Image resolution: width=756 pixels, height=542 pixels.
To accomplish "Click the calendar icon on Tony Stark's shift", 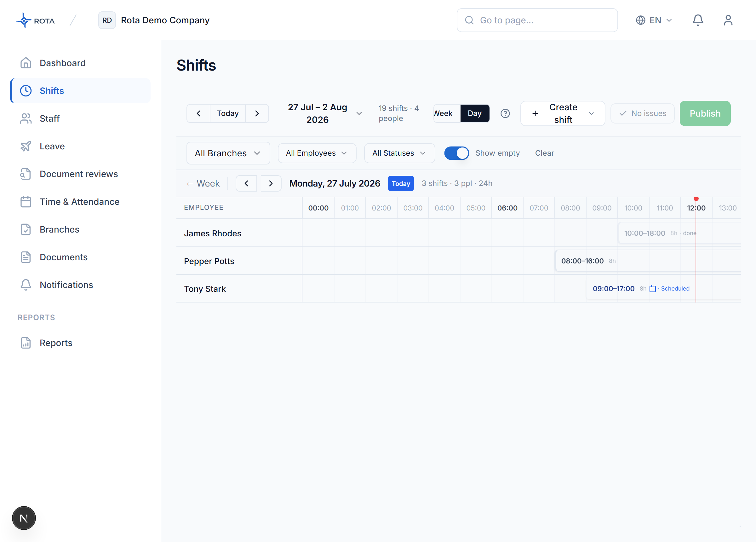I will click(x=653, y=289).
